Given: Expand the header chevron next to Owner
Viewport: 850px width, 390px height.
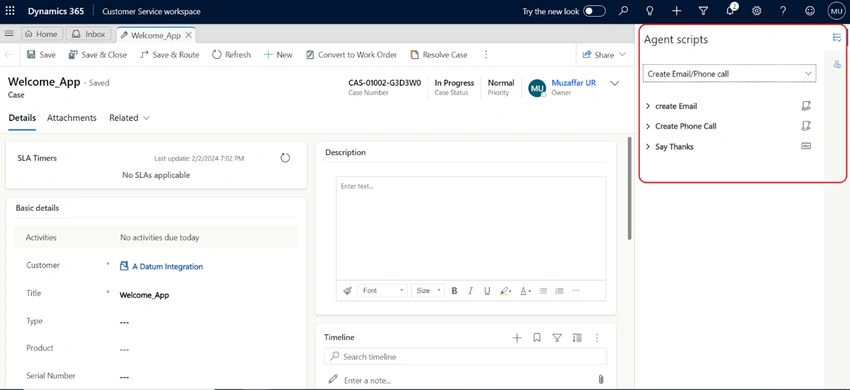Looking at the screenshot, I should click(x=615, y=84).
